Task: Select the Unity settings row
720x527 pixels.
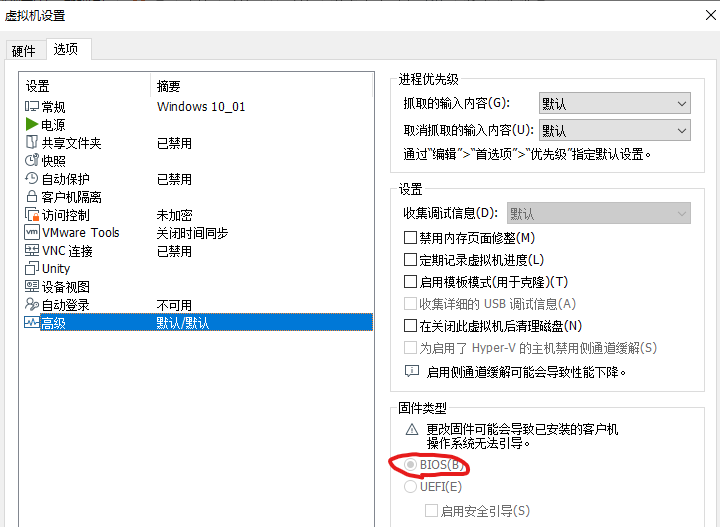Action: click(x=198, y=269)
